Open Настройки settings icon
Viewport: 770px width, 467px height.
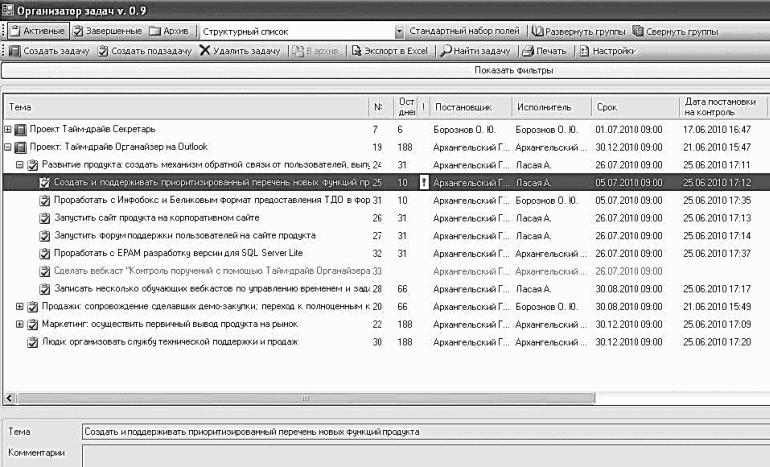584,51
